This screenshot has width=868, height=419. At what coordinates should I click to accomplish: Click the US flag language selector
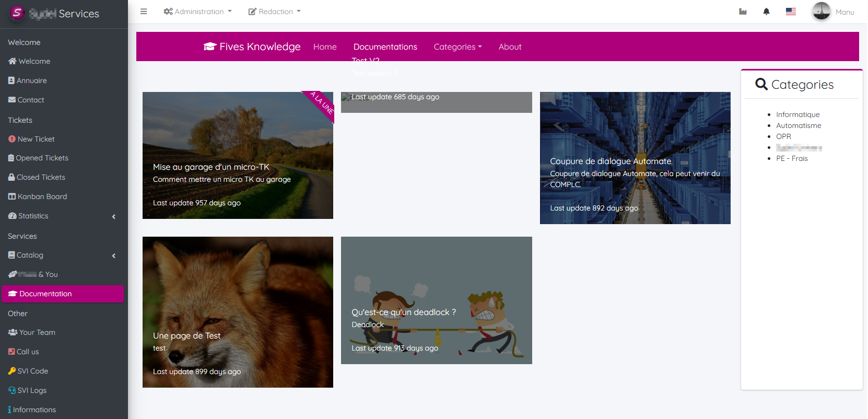coord(791,11)
